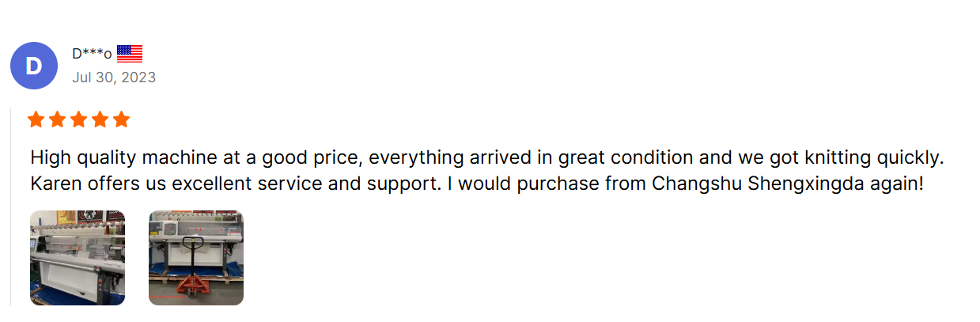Open the thumbnail showing red pallet jack
The width and height of the screenshot is (980, 322).
(x=196, y=258)
